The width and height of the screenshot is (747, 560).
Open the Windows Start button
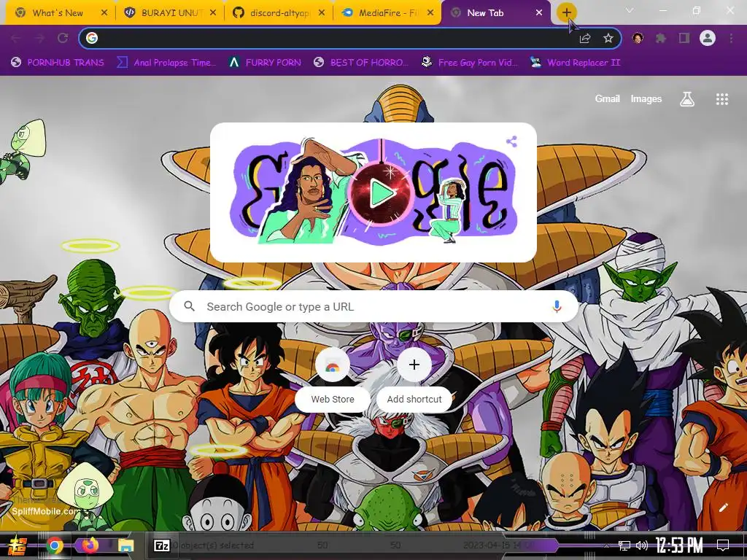pos(18,545)
